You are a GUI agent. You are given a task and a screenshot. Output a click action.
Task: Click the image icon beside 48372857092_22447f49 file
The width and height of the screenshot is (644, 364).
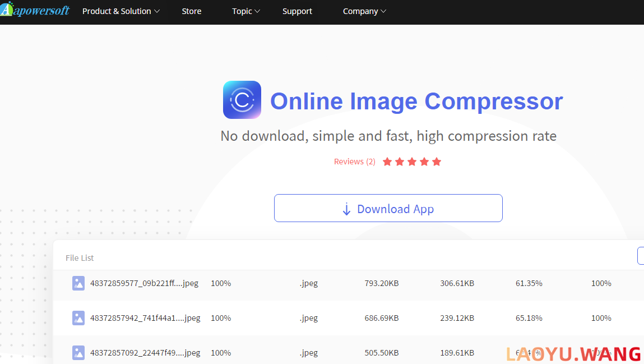point(78,352)
